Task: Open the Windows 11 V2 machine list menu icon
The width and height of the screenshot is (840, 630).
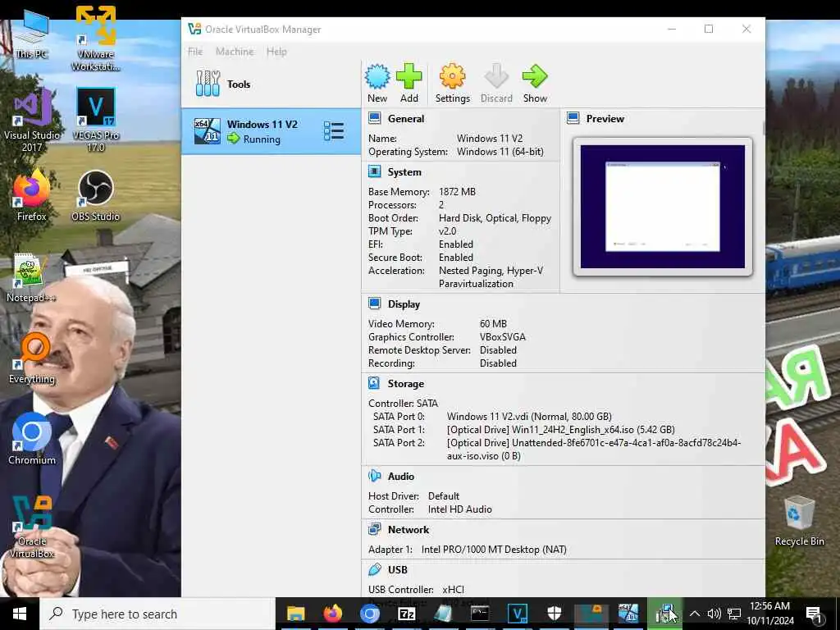Action: (x=334, y=131)
